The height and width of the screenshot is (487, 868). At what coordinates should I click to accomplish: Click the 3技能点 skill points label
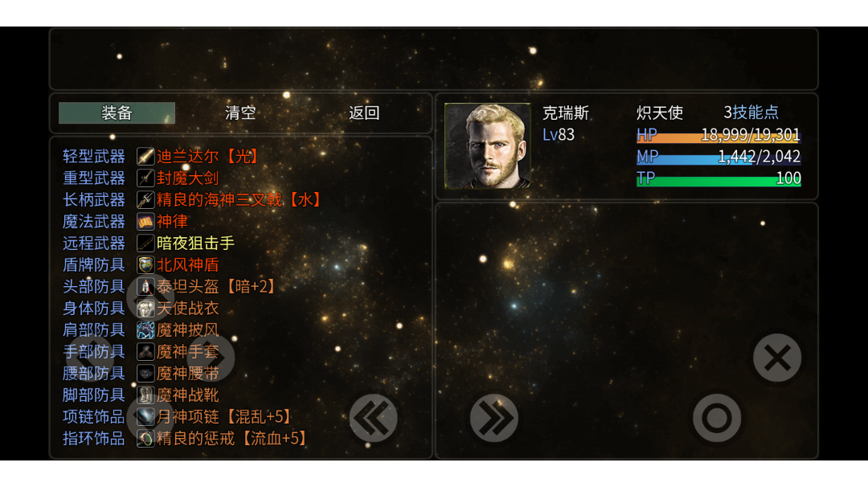tap(751, 113)
